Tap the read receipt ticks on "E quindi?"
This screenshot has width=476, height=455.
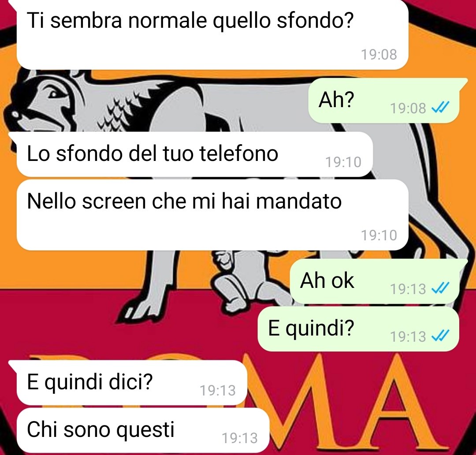440,336
